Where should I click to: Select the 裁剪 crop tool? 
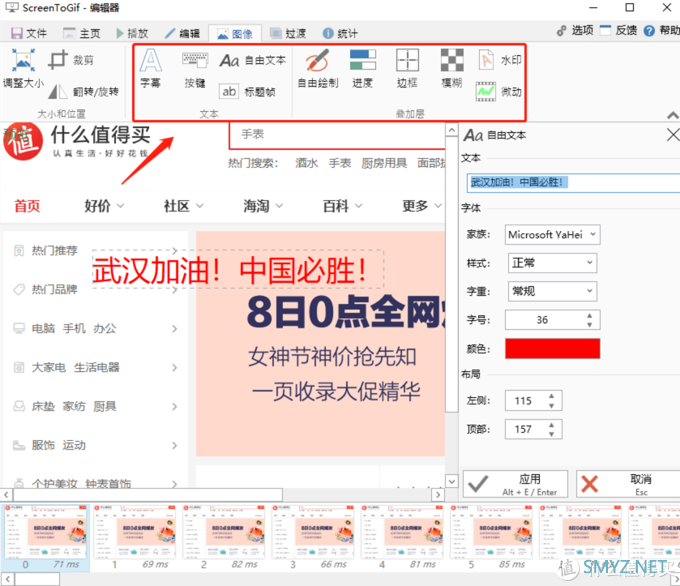(x=71, y=60)
